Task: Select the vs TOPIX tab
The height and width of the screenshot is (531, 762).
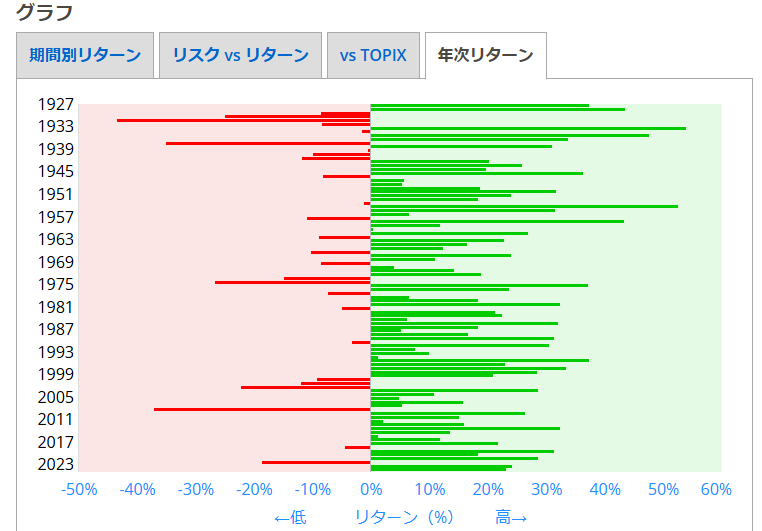Action: coord(373,55)
